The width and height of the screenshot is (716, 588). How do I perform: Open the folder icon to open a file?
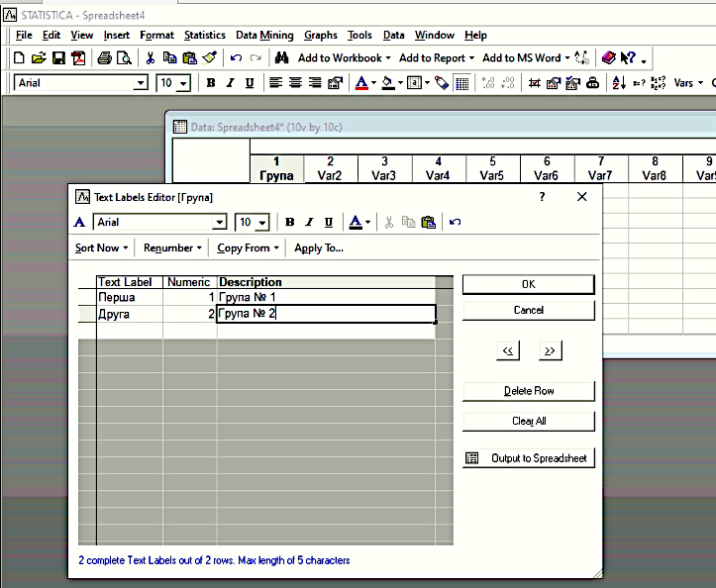pyautogui.click(x=39, y=58)
